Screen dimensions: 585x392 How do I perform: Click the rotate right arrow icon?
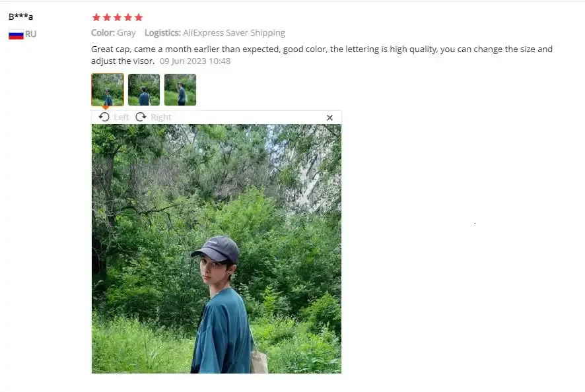141,117
